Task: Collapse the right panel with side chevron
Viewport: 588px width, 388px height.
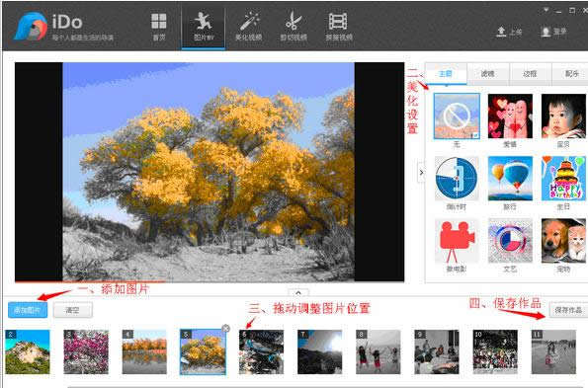Action: tap(421, 173)
